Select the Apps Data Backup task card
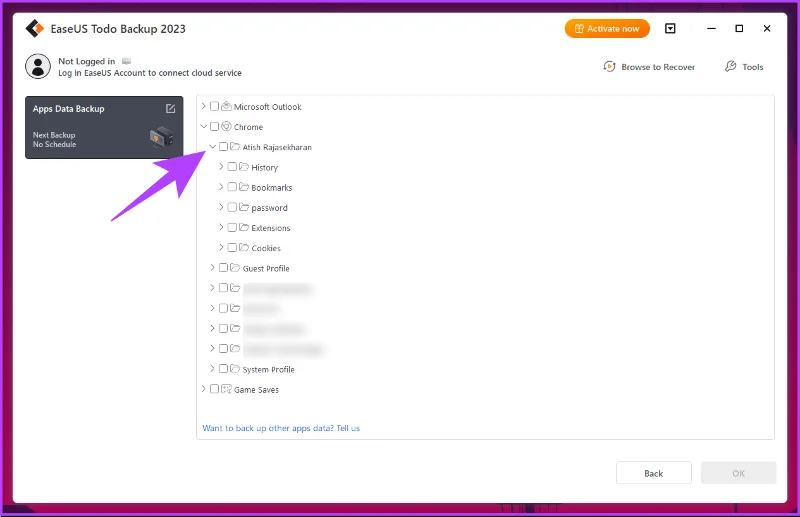 [x=104, y=127]
